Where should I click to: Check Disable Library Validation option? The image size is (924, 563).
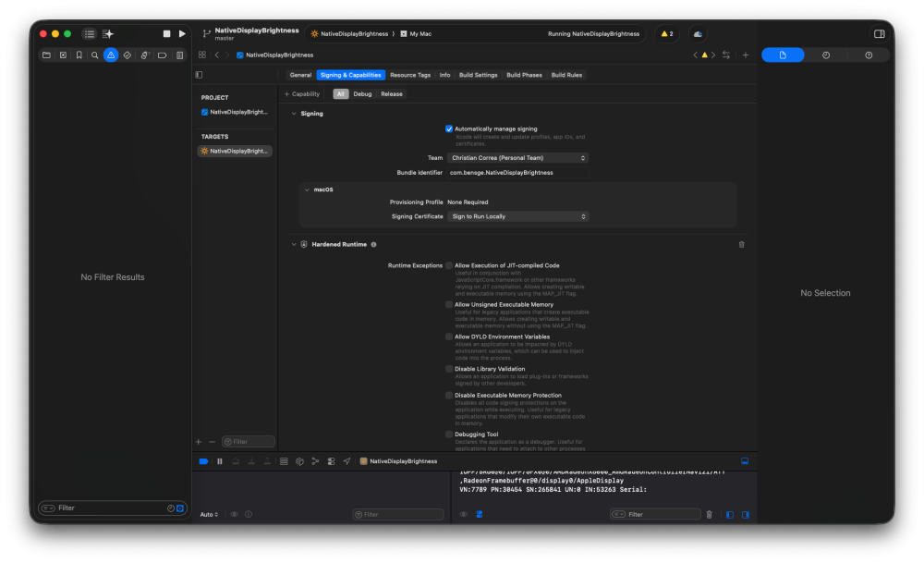[449, 369]
